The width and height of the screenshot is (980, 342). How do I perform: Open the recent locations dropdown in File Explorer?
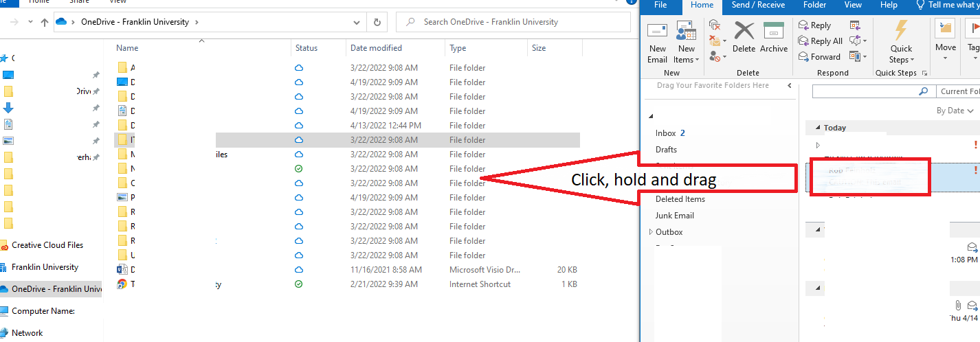pos(30,22)
